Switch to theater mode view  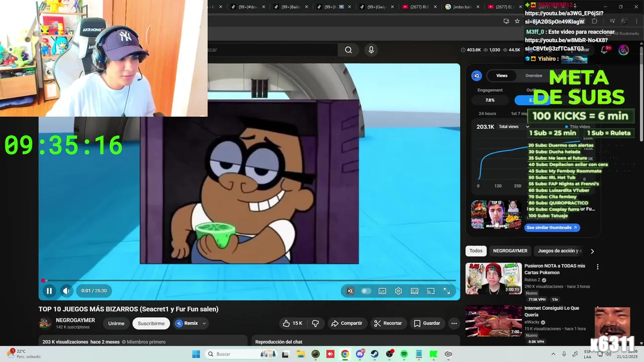pos(415,291)
